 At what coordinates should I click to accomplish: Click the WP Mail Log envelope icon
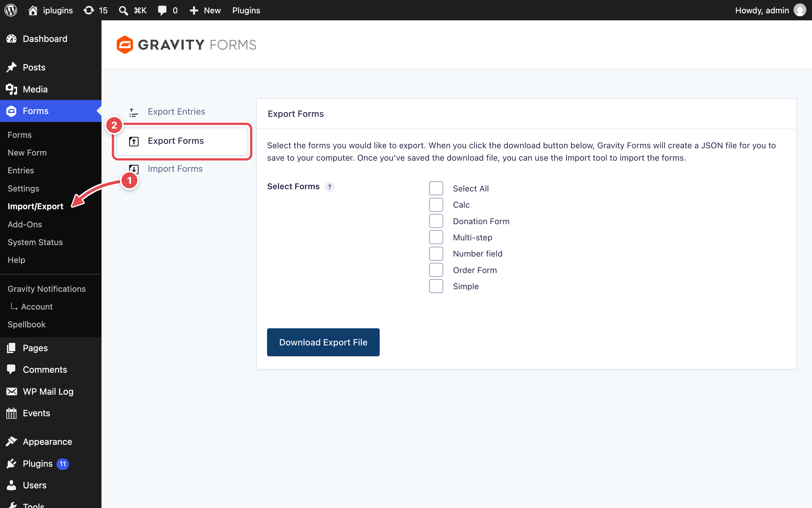[11, 391]
